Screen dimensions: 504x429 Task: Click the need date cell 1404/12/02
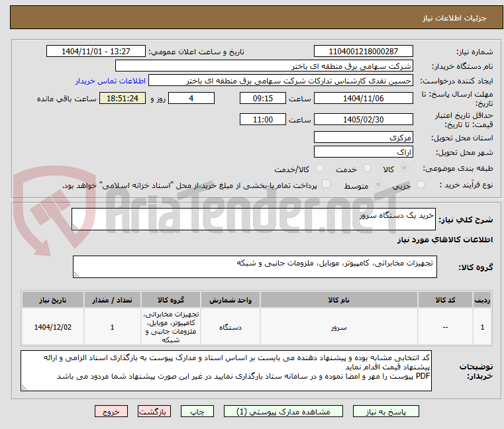53,327
